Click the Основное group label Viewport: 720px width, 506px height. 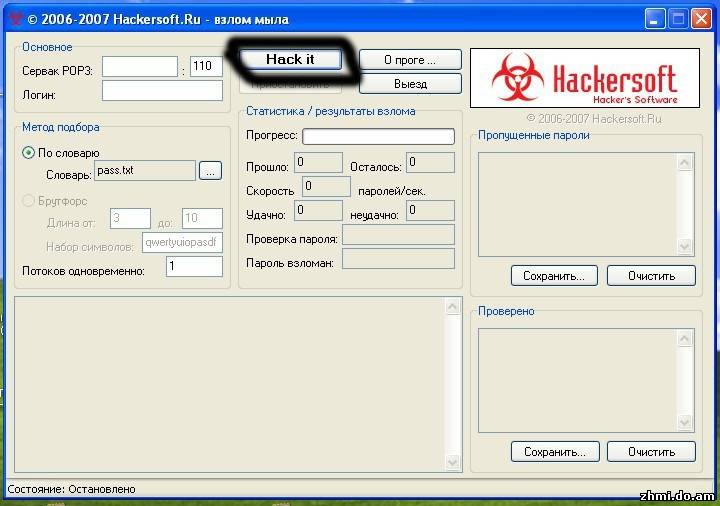point(47,47)
